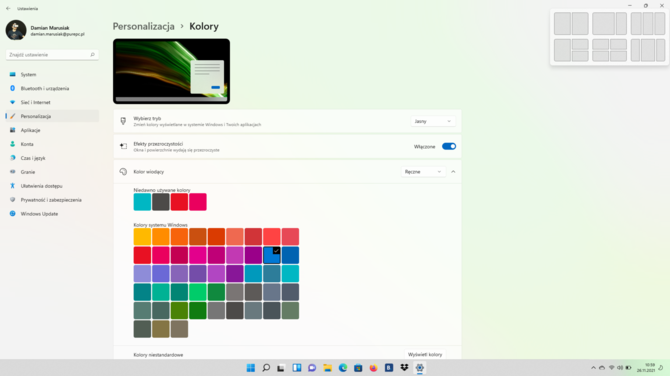Click the desktop theme preview thumbnail

pos(171,71)
